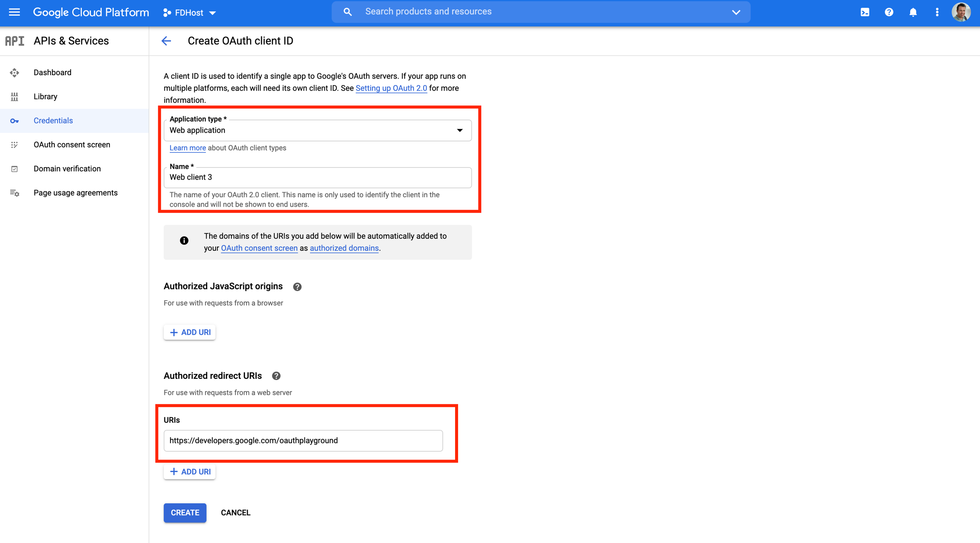Open Dashboard in the sidebar
Image resolution: width=980 pixels, height=543 pixels.
(52, 72)
